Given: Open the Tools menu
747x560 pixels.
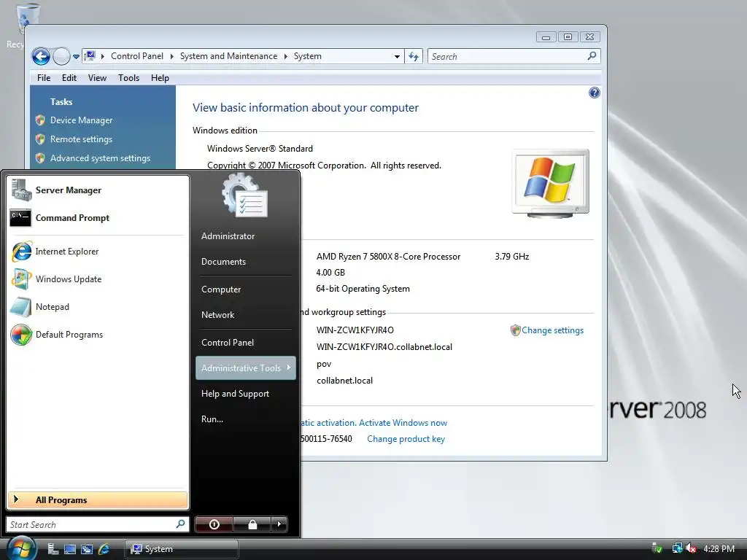Looking at the screenshot, I should click(128, 77).
